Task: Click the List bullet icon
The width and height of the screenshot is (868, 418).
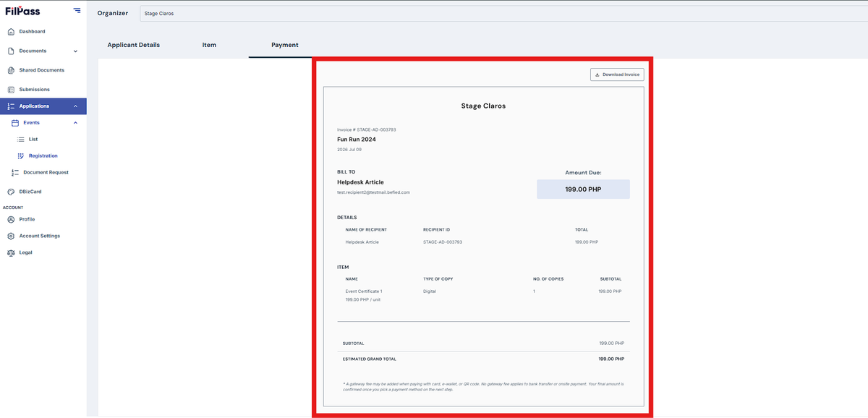Action: tap(21, 139)
